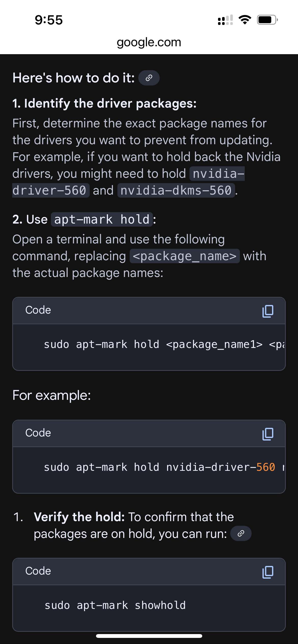The image size is (298, 644).
Task: Copy the apt-mark showhold command
Action: pos(268,572)
